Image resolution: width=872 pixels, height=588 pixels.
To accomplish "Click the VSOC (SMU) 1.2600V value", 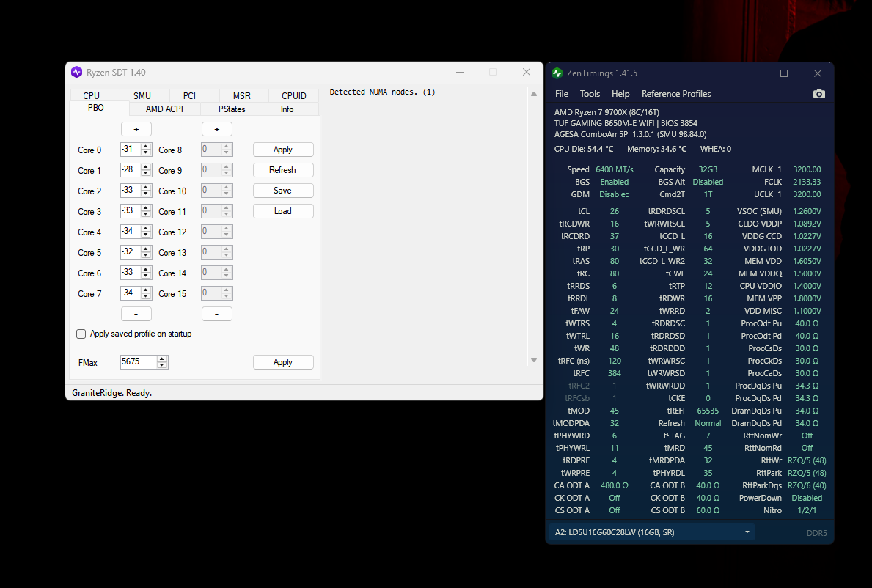I will click(807, 211).
